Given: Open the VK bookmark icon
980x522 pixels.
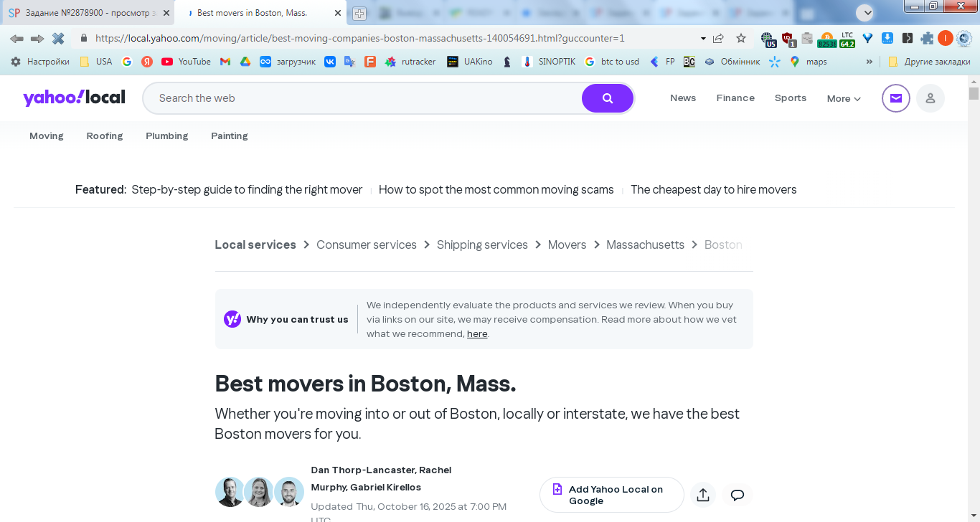Looking at the screenshot, I should tap(329, 62).
